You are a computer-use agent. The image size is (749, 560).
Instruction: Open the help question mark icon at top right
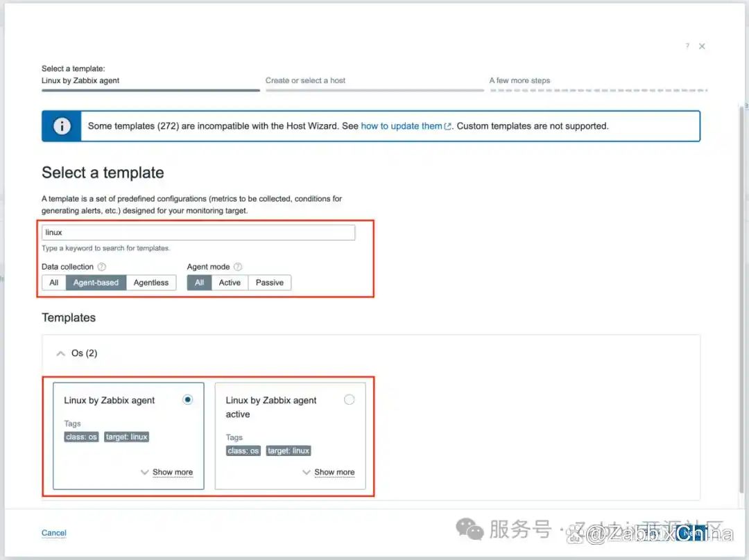coord(687,46)
